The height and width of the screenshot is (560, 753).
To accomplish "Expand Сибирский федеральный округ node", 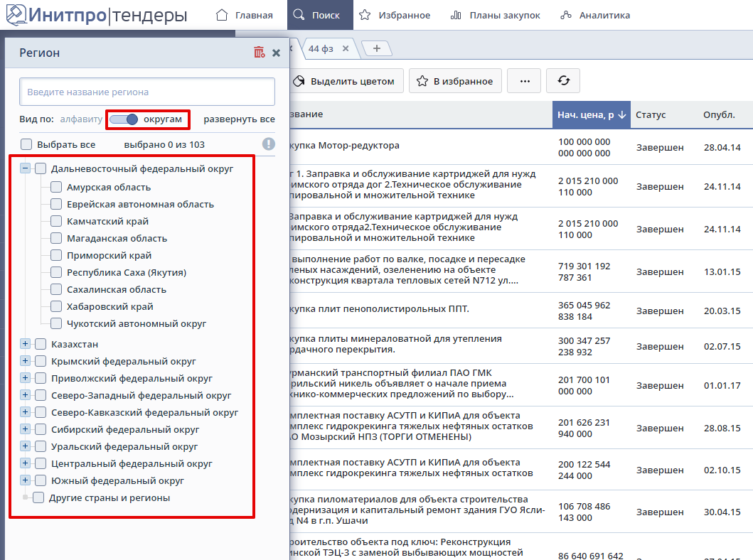I will [x=26, y=429].
